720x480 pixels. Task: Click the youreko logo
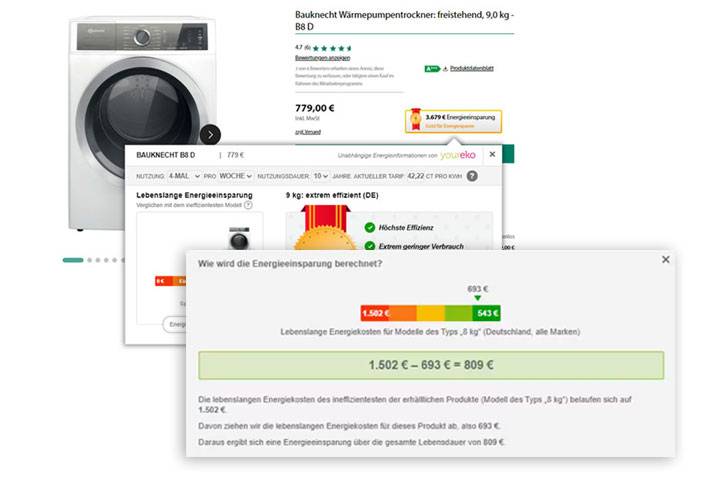tap(458, 155)
